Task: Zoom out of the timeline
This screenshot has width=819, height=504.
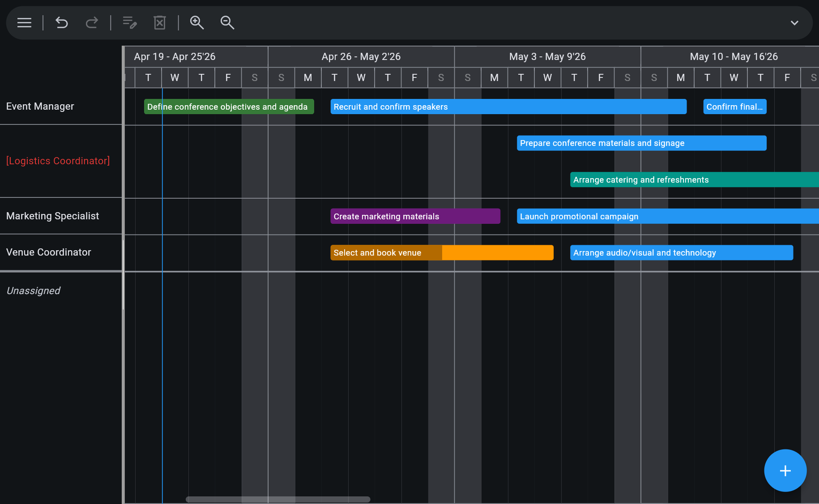Action: pyautogui.click(x=227, y=23)
